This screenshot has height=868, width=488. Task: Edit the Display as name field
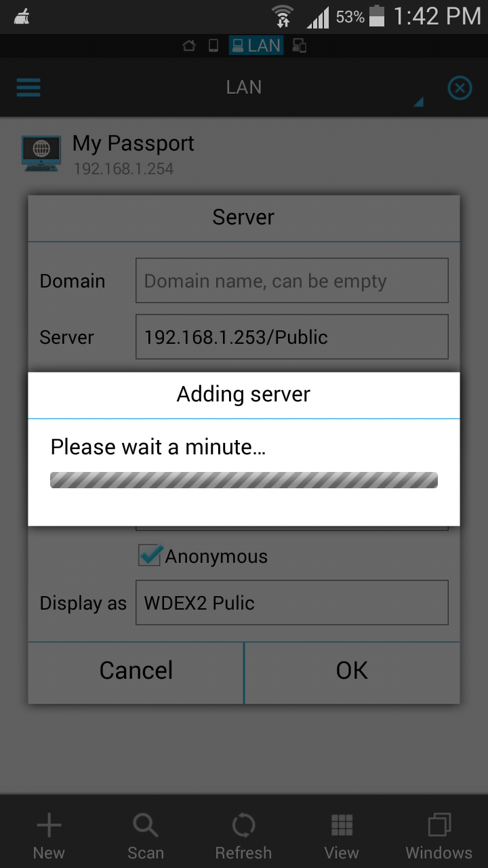pos(291,602)
